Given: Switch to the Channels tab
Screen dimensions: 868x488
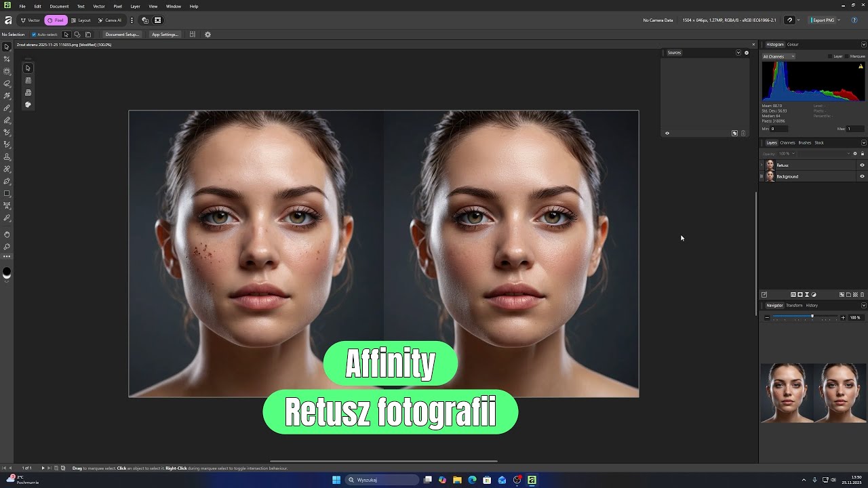Looking at the screenshot, I should tap(787, 142).
